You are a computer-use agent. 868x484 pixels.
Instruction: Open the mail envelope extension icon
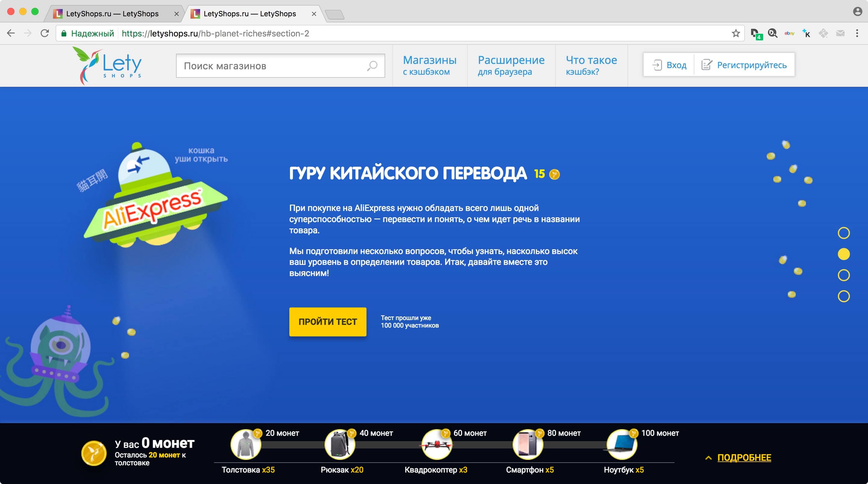pyautogui.click(x=840, y=33)
